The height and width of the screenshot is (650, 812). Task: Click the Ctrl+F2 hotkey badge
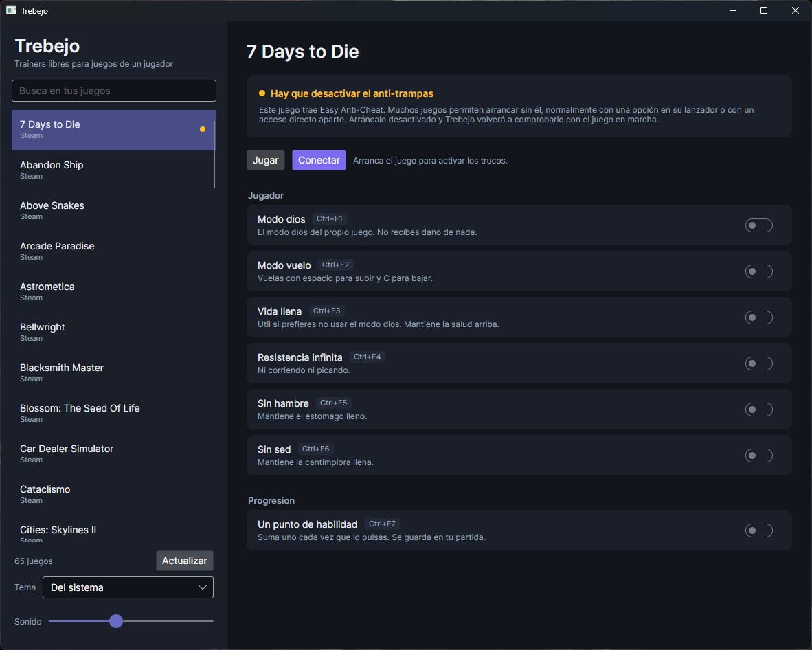pyautogui.click(x=335, y=265)
